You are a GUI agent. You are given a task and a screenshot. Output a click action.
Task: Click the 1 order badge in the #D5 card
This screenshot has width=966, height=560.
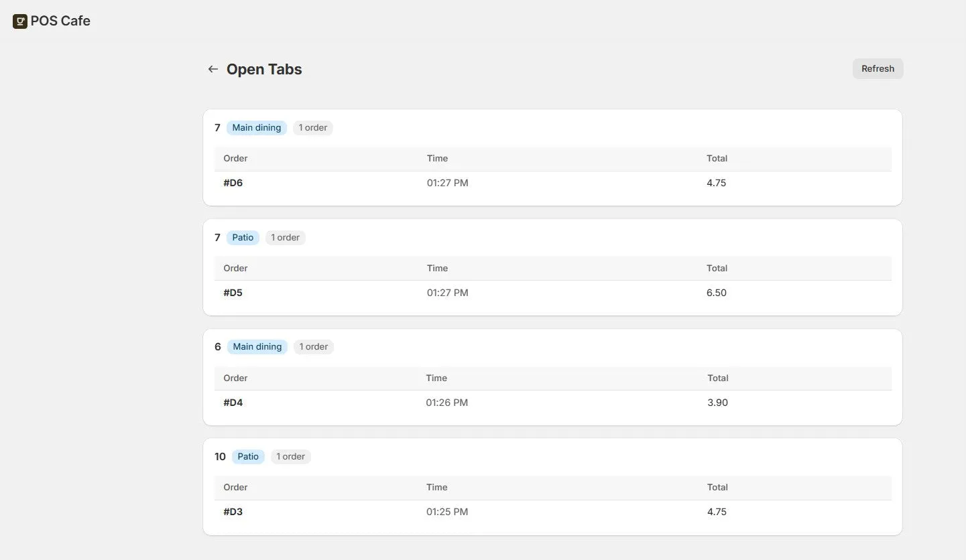click(286, 237)
